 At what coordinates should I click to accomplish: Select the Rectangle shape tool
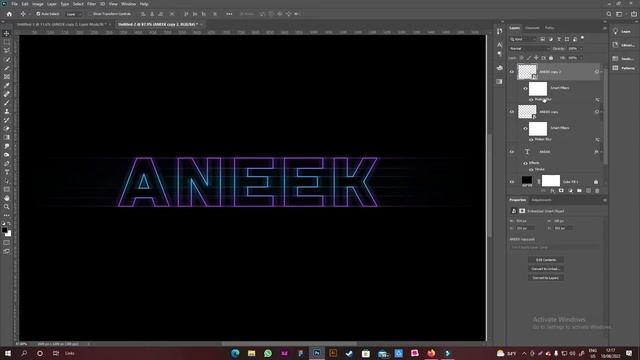(x=7, y=189)
